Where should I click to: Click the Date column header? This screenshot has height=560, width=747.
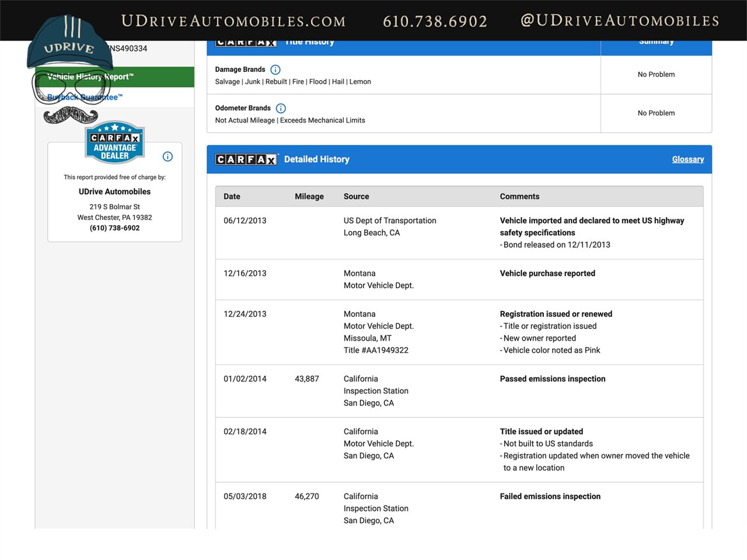click(232, 197)
